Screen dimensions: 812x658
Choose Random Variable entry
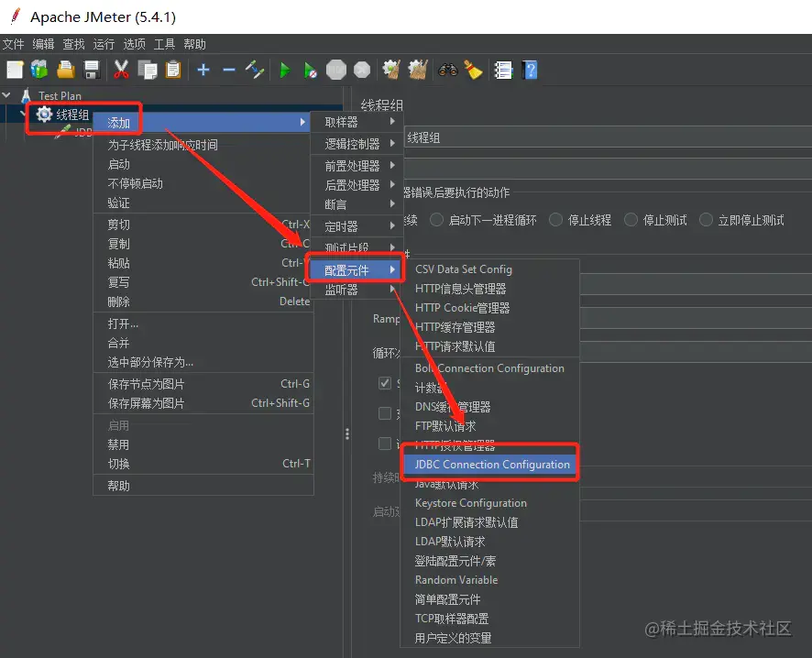(x=490, y=580)
